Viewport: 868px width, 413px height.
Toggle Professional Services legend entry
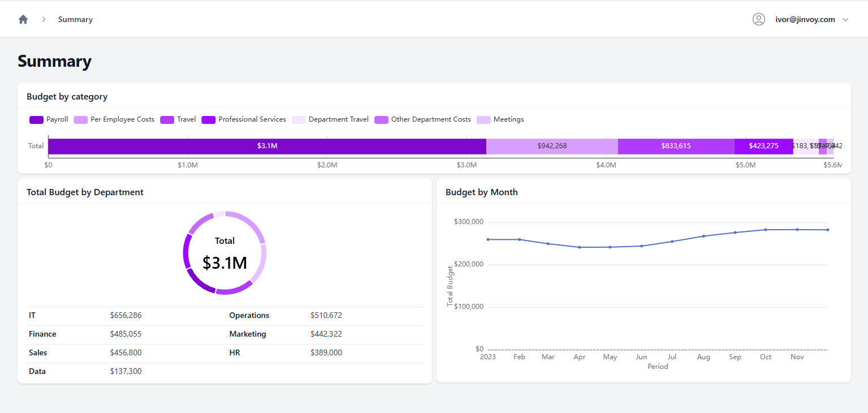point(244,119)
